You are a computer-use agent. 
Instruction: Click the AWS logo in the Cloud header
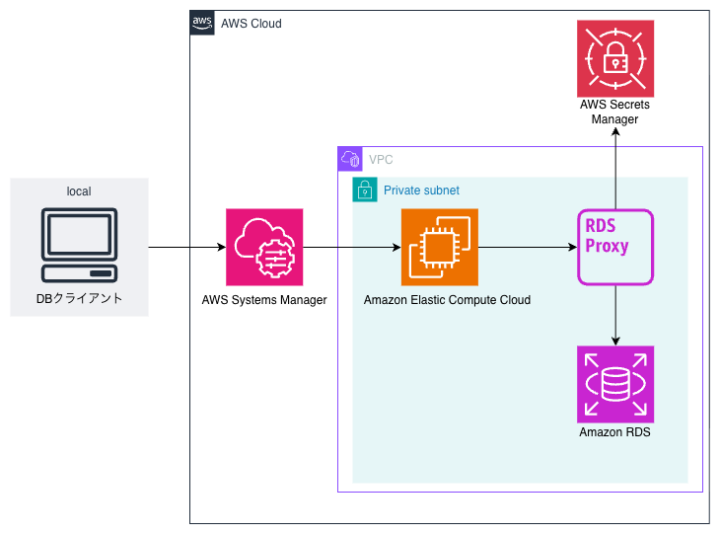click(x=202, y=23)
